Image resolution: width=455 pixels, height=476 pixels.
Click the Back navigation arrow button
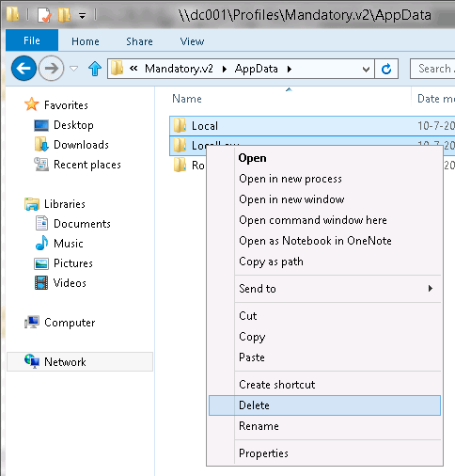point(24,68)
